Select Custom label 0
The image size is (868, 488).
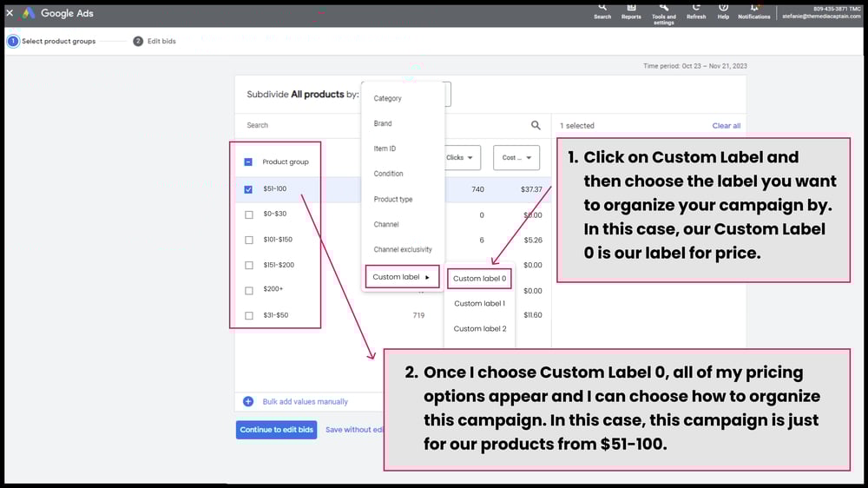pyautogui.click(x=479, y=279)
